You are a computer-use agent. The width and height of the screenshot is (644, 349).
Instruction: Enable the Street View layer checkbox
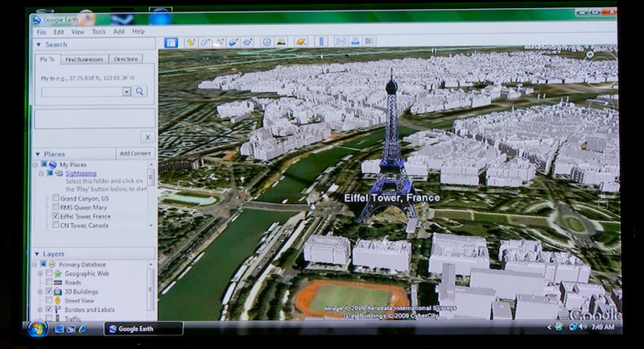tap(49, 301)
